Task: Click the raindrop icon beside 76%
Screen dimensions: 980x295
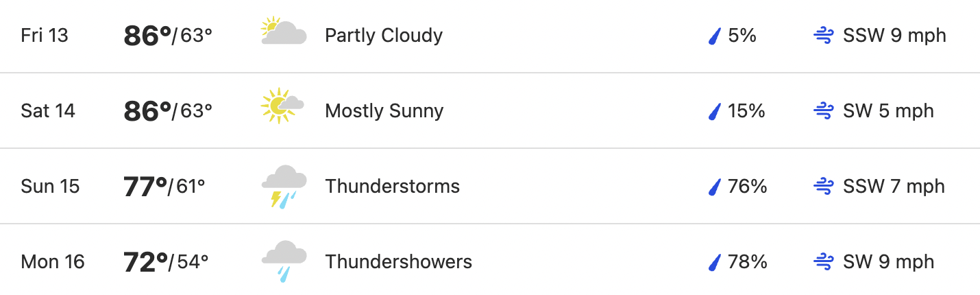Action: (x=715, y=187)
